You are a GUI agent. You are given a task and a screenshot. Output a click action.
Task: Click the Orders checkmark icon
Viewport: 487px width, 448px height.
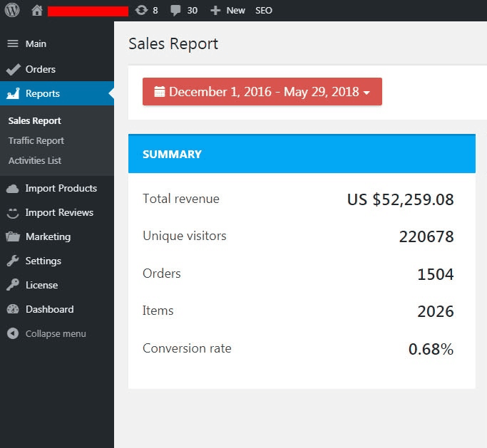click(13, 69)
